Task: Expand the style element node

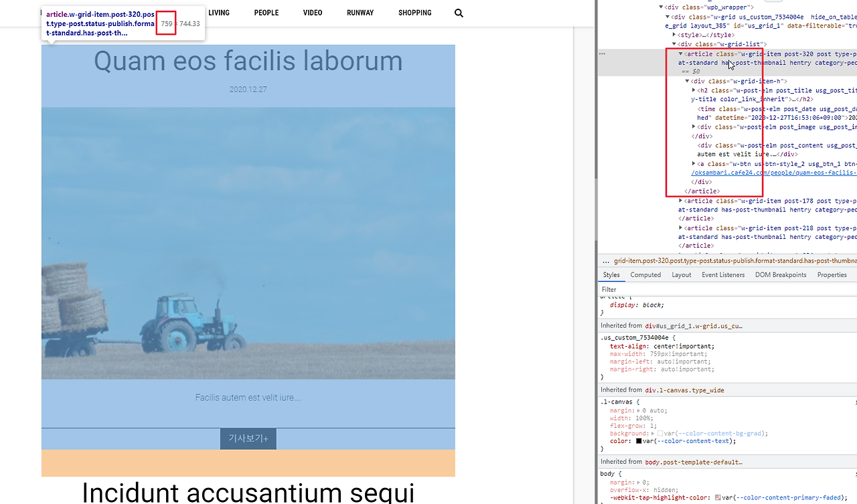Action: [674, 35]
